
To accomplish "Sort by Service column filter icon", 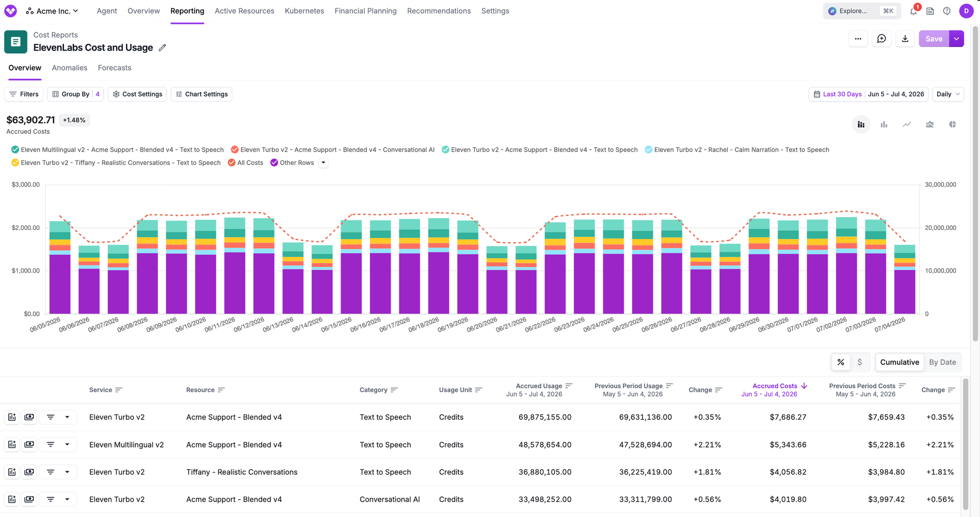I will coord(119,390).
